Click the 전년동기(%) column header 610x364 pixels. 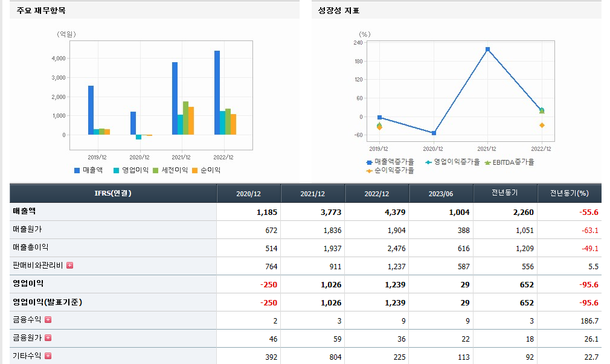(569, 193)
